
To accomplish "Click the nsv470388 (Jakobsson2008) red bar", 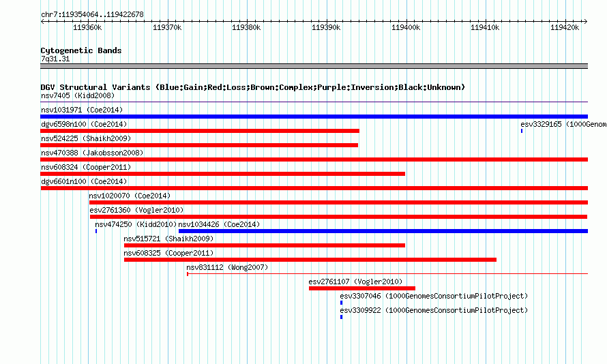I will 314,160.
